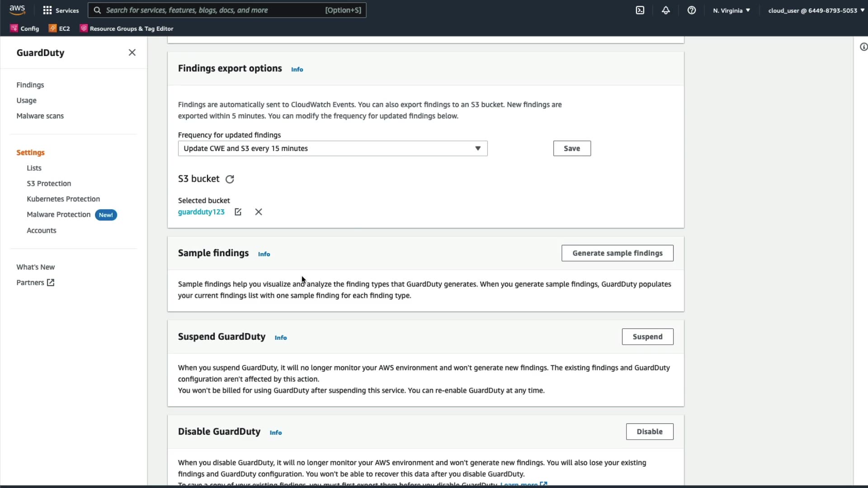Screen dimensions: 868x488
Task: Open the Findings page in sidebar
Action: click(30, 85)
